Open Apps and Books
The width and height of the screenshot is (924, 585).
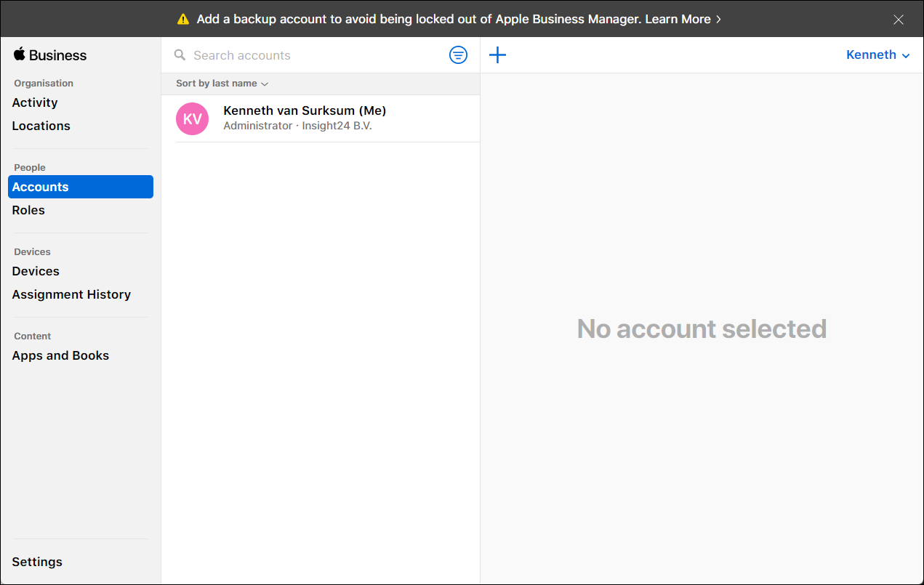coord(60,355)
